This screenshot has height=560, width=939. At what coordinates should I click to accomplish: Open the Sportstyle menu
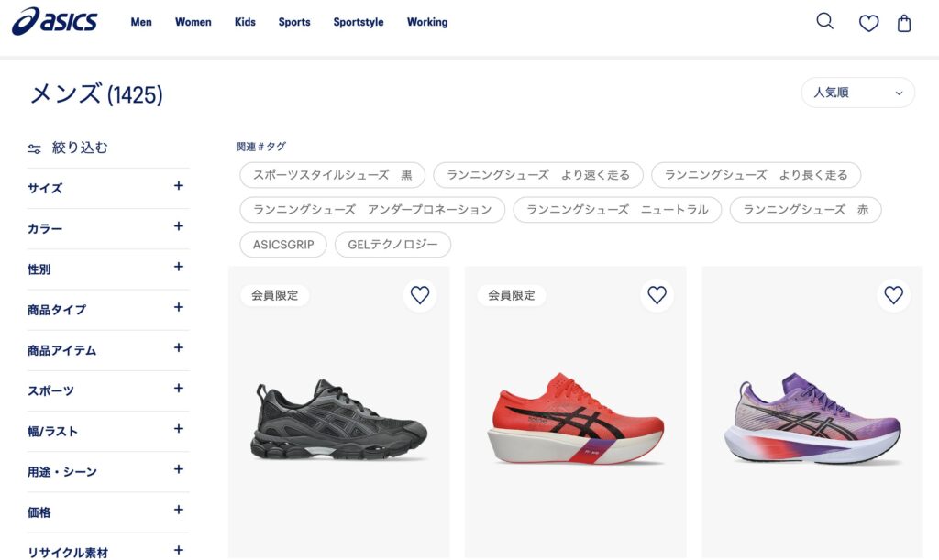tap(359, 22)
